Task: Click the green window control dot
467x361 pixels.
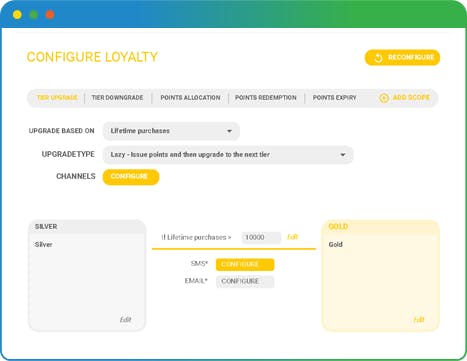Action: click(33, 15)
